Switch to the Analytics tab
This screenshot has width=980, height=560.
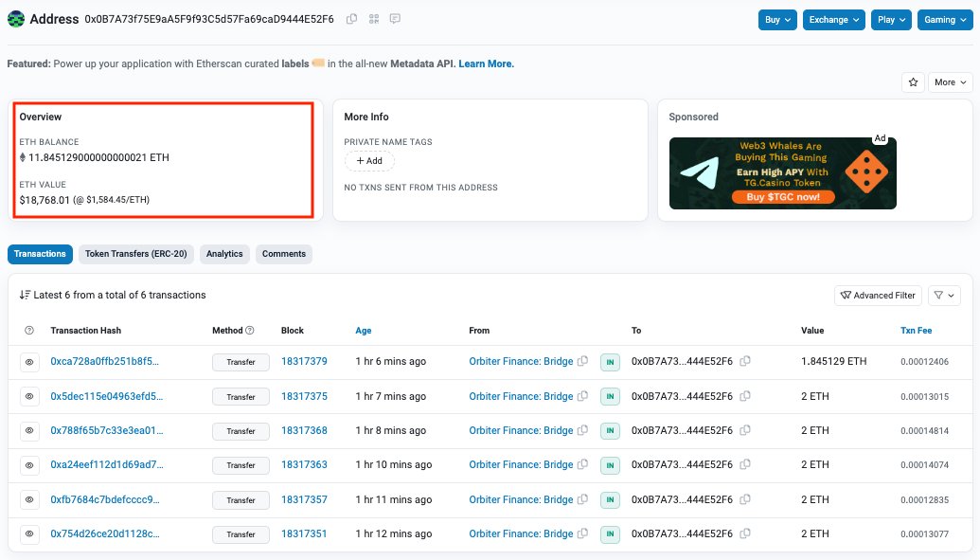coord(224,254)
